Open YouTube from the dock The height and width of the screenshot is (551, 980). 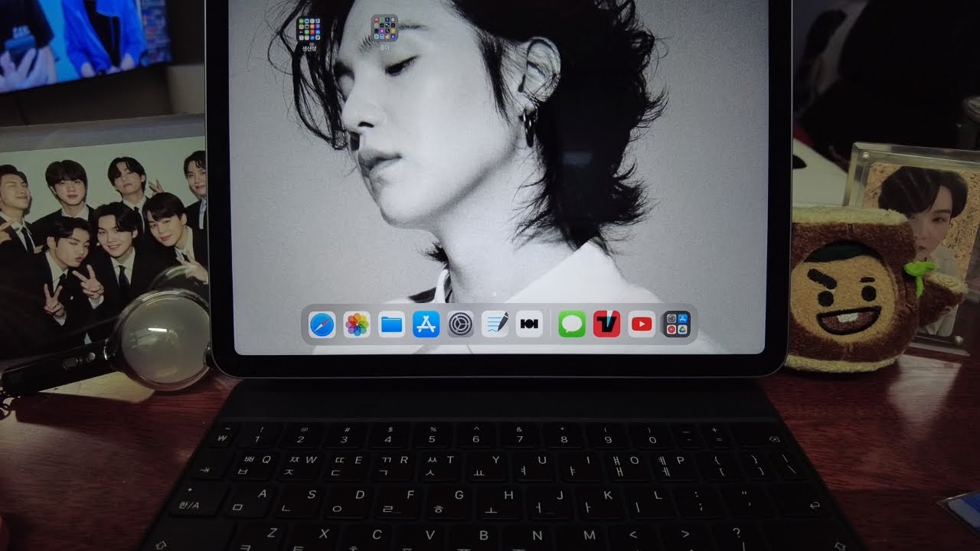(x=642, y=324)
